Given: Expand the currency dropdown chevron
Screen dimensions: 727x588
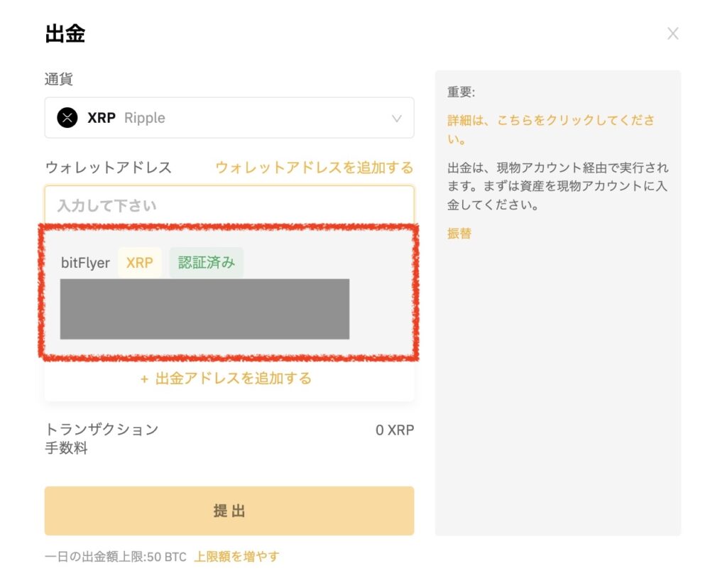Looking at the screenshot, I should 396,119.
